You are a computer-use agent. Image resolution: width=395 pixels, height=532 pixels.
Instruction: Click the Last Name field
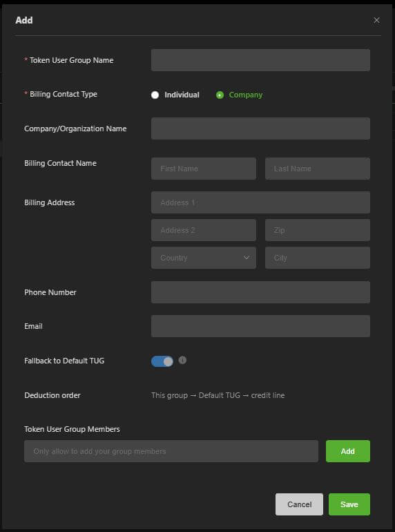(x=318, y=169)
